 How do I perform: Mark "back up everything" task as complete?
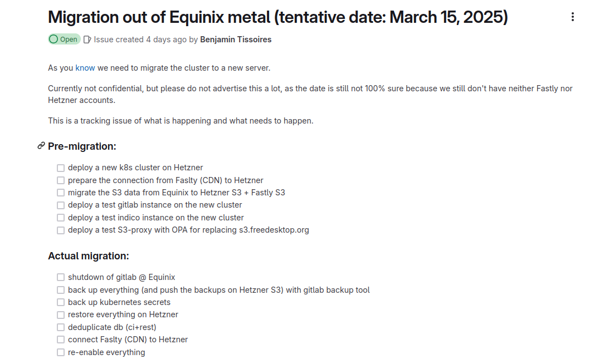pyautogui.click(x=61, y=290)
